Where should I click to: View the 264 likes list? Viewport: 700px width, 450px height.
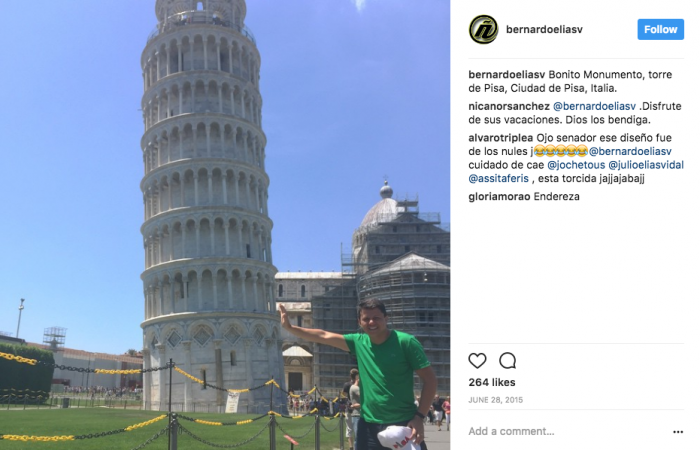pos(492,383)
